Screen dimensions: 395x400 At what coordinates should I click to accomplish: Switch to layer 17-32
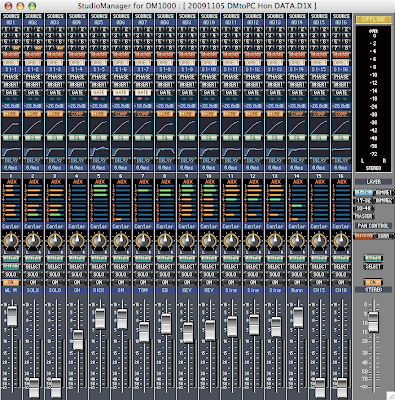point(364,200)
